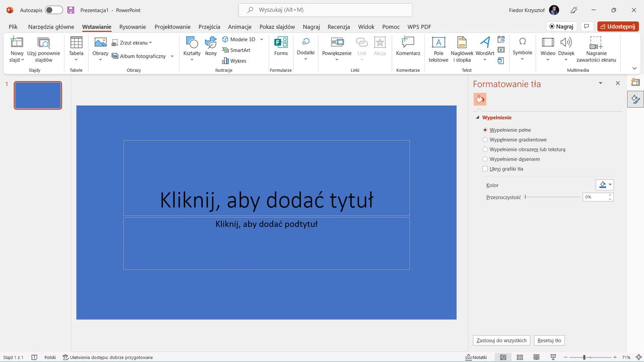644x362 pixels.
Task: Open the Kolor fill color dropdown
Action: point(610,185)
